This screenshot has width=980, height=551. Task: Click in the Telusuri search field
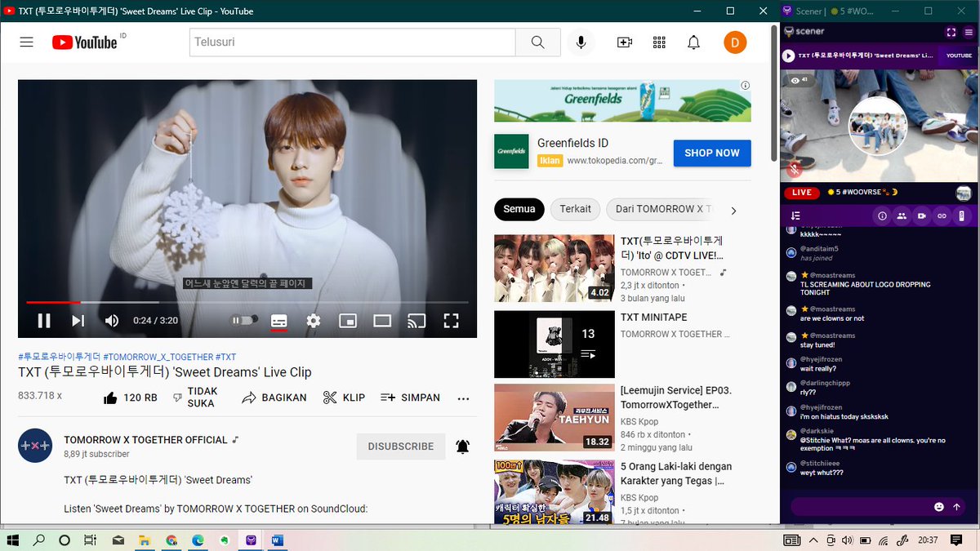pyautogui.click(x=353, y=42)
